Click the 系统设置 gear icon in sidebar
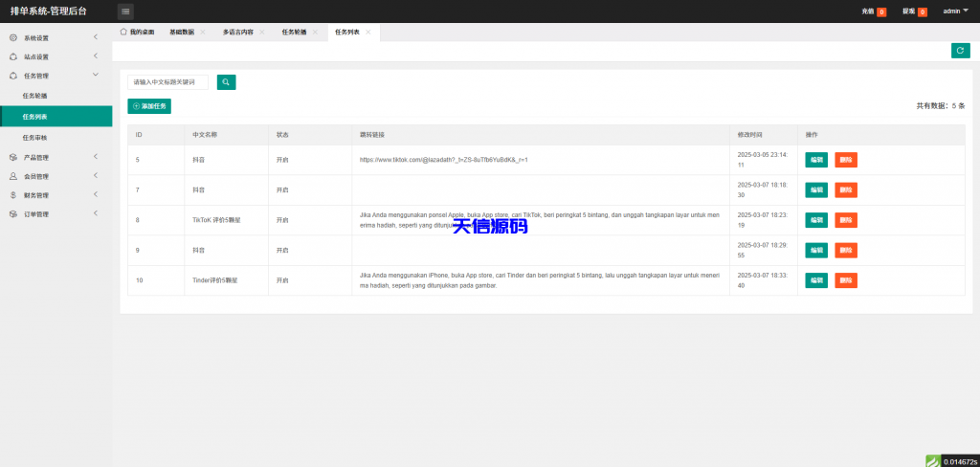Viewport: 980px width, 467px height. coord(12,38)
